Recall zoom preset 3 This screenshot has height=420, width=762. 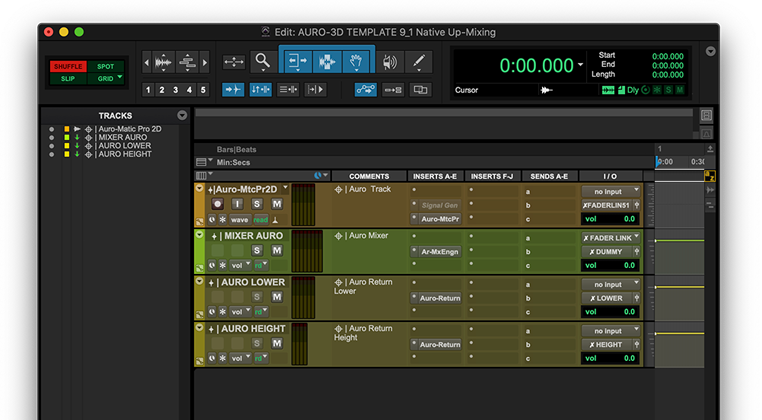point(176,90)
